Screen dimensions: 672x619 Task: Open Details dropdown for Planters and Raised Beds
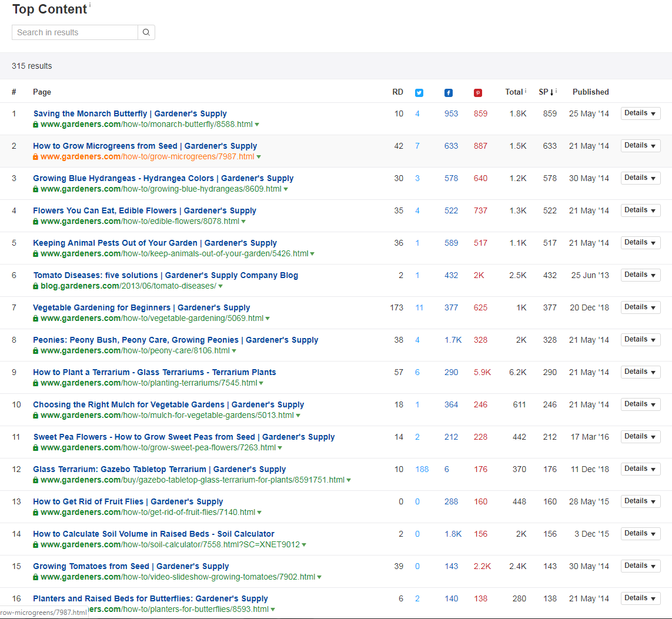[640, 598]
